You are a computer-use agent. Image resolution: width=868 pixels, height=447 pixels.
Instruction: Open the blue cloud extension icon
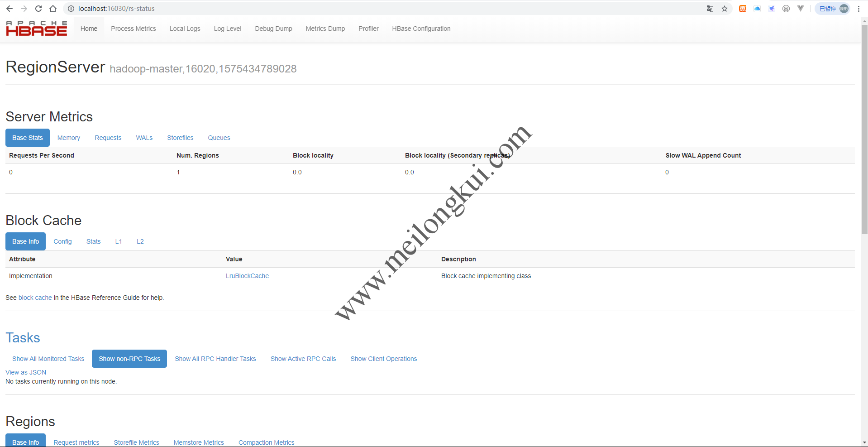click(x=757, y=9)
